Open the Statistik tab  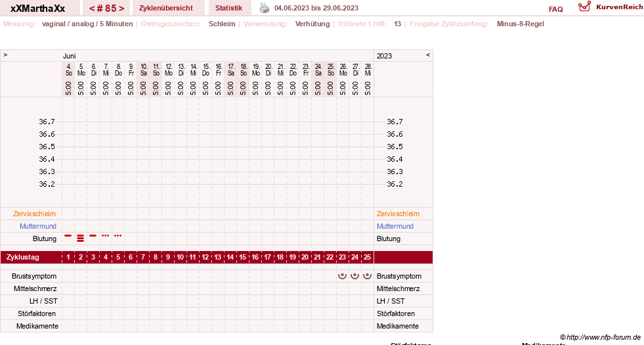[x=228, y=8]
